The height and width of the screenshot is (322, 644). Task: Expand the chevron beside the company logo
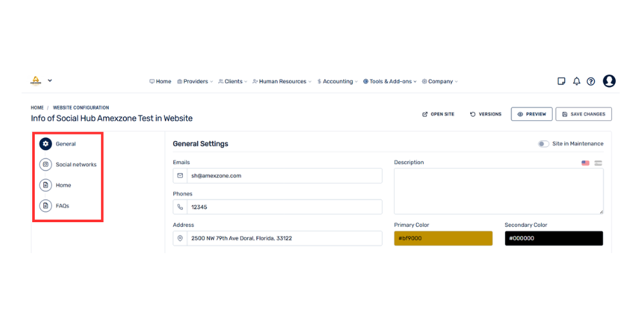[x=50, y=80]
